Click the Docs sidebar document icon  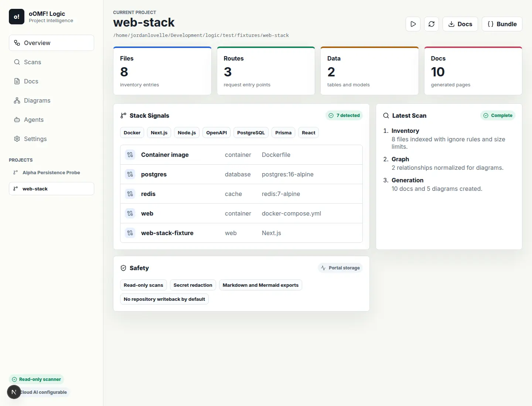(17, 81)
